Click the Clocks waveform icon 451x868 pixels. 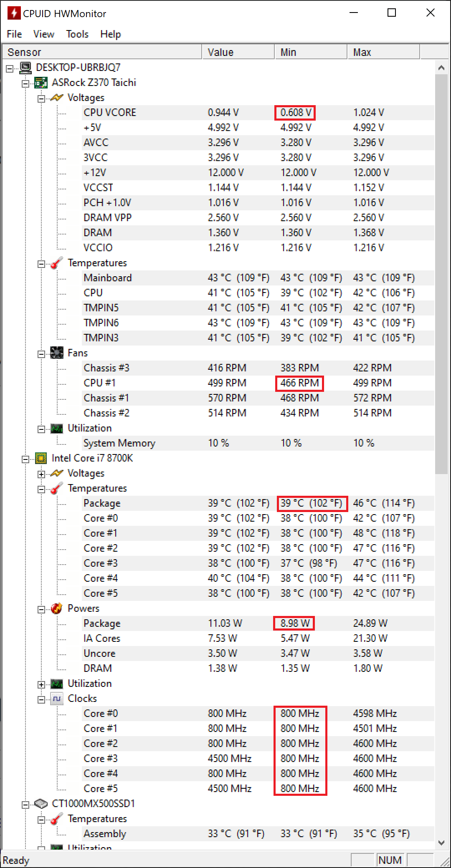click(x=57, y=699)
